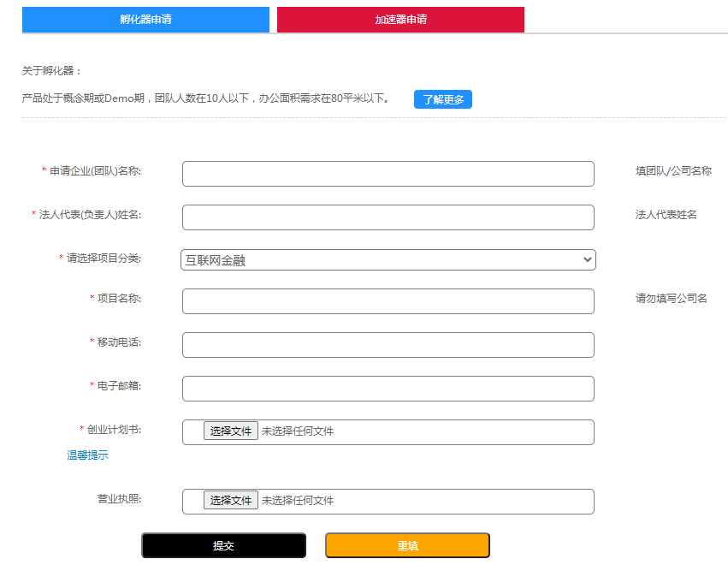Click the 关于孵化器 heading text
Screen dimensions: 728x565
51,70
